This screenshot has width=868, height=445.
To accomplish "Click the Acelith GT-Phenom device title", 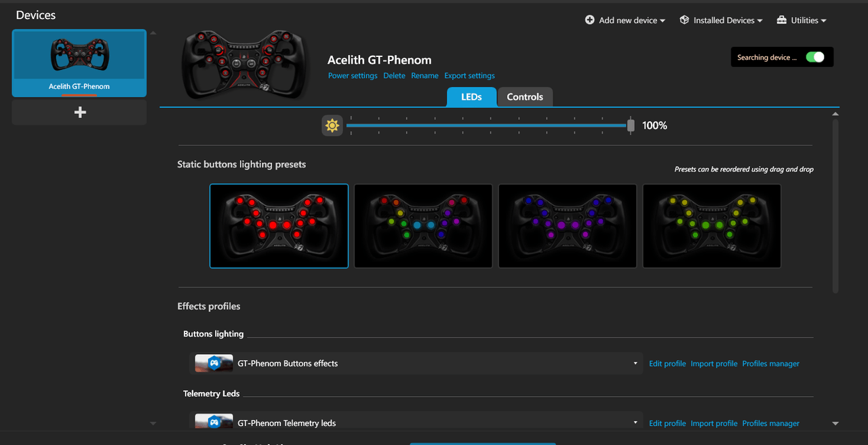I will [380, 60].
